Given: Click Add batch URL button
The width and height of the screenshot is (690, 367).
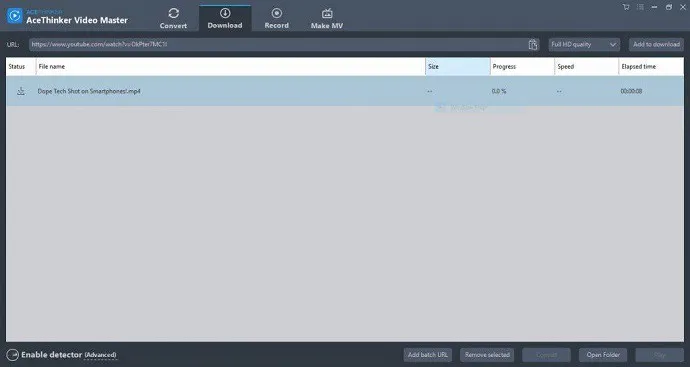Looking at the screenshot, I should 427,355.
